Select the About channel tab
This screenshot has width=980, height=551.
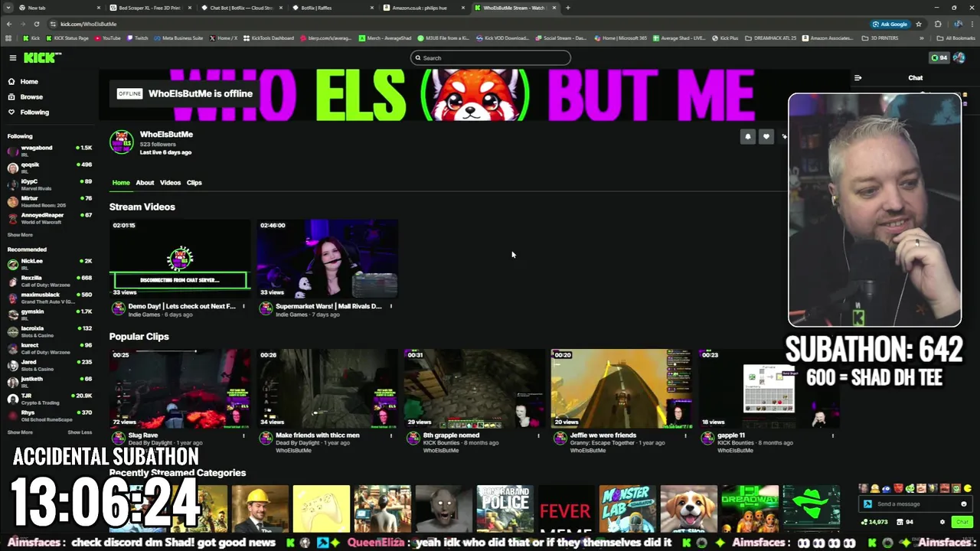click(145, 182)
